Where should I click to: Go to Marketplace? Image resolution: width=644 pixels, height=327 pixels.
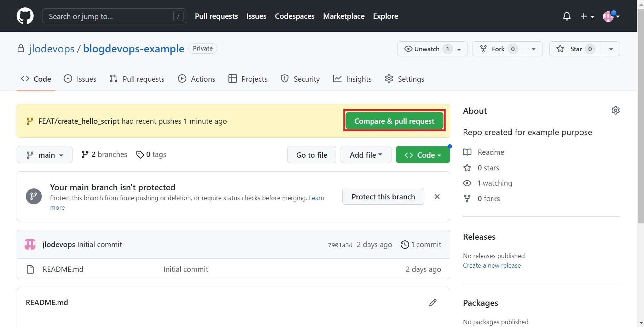click(344, 16)
